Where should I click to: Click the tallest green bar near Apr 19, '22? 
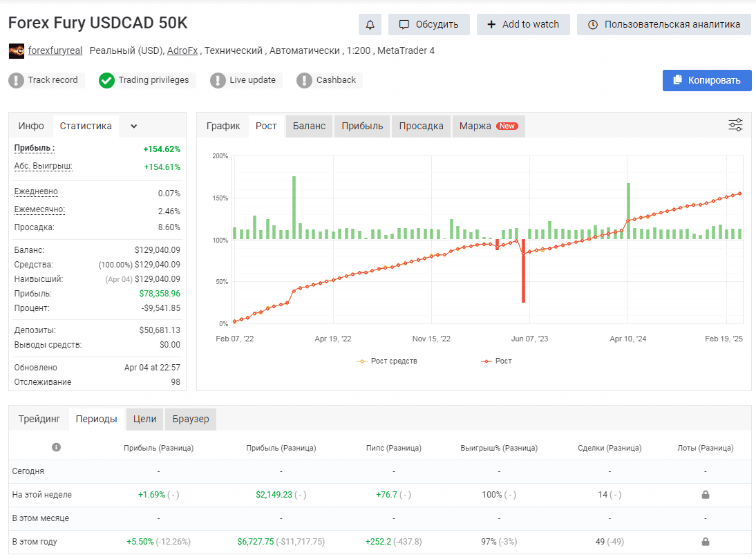(294, 208)
